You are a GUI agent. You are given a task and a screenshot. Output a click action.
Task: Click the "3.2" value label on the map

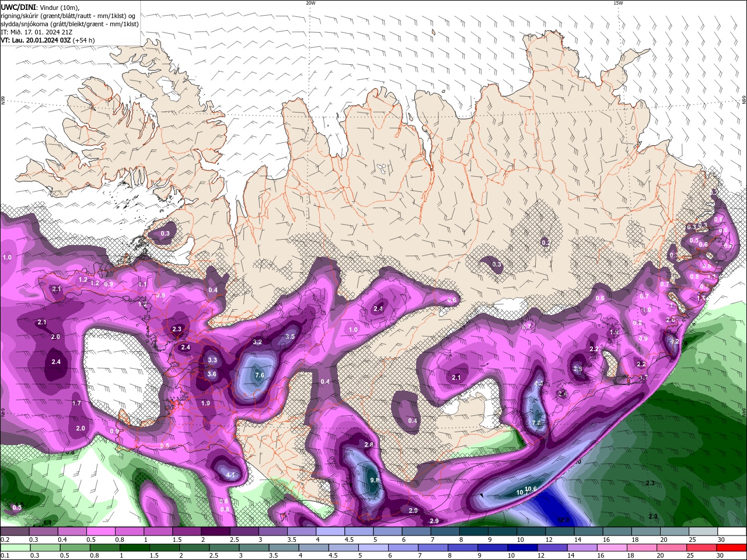pyautogui.click(x=257, y=342)
